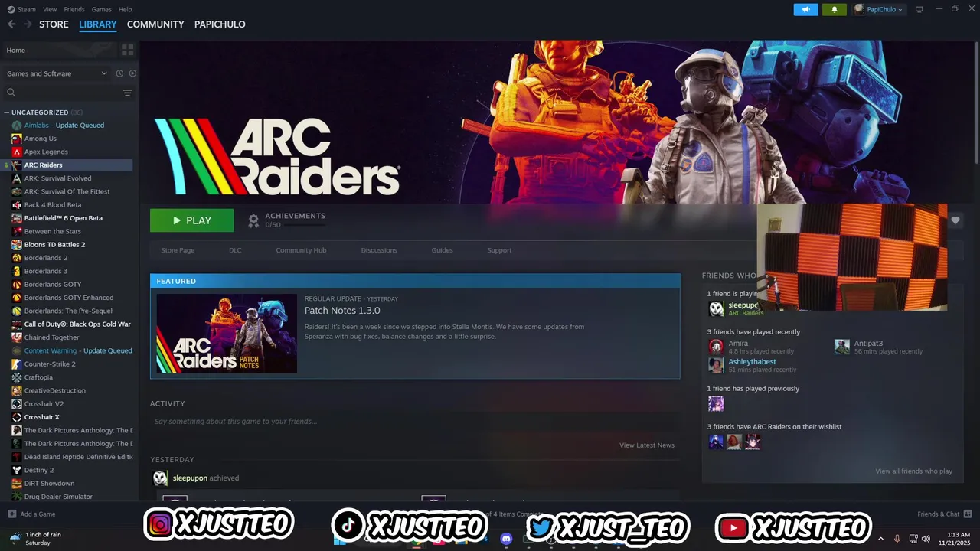
Task: Collapse the Uncategorized category
Action: point(6,112)
